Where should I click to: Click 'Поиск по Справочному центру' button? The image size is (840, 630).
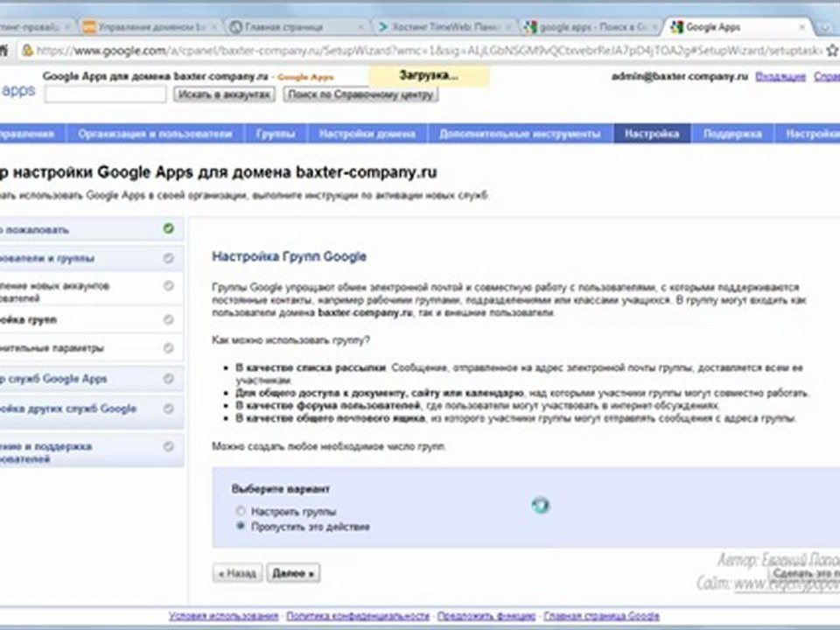pyautogui.click(x=360, y=94)
